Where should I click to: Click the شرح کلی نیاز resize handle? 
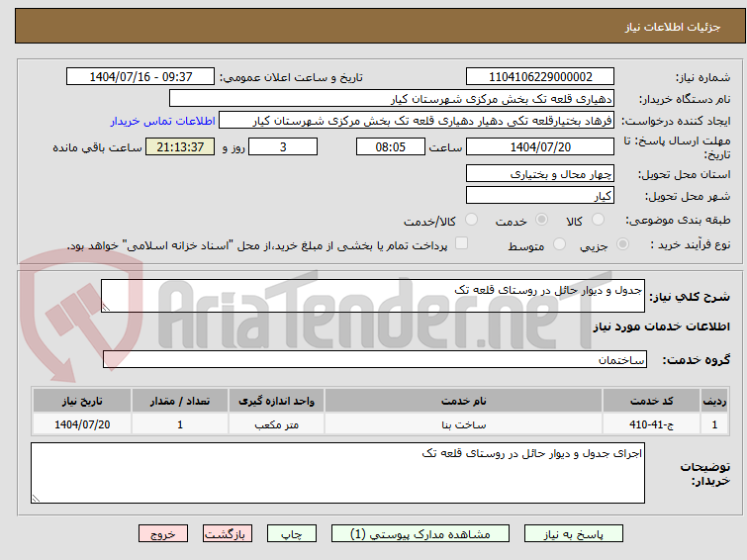point(106,308)
